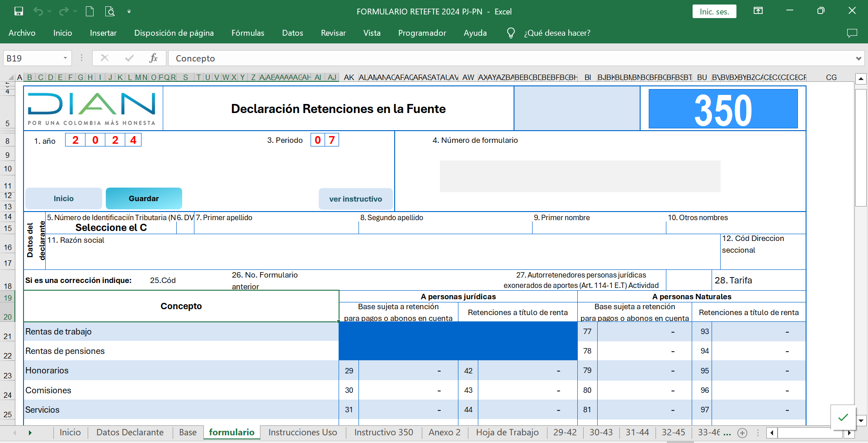Screen dimensions: 868x443
Task: Click the Undo arrow icon
Action: tap(38, 11)
